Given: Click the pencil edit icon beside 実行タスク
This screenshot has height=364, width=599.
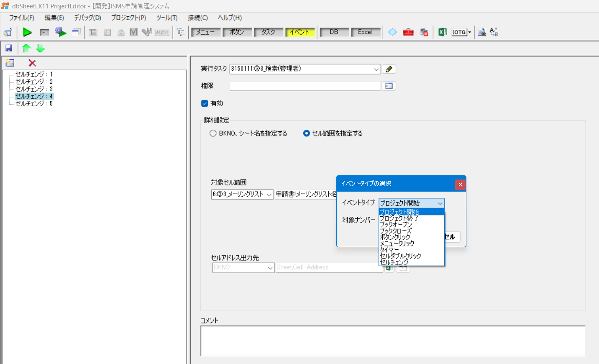Looking at the screenshot, I should [389, 69].
